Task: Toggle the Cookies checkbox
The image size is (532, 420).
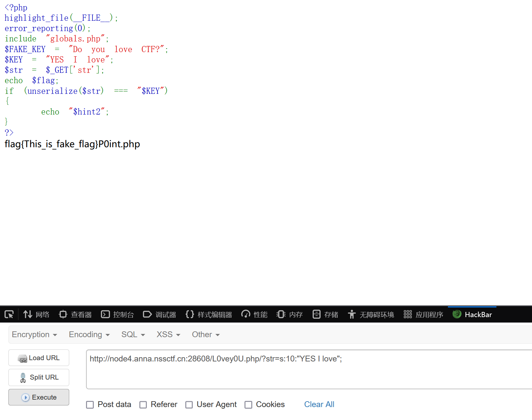Action: click(x=248, y=405)
